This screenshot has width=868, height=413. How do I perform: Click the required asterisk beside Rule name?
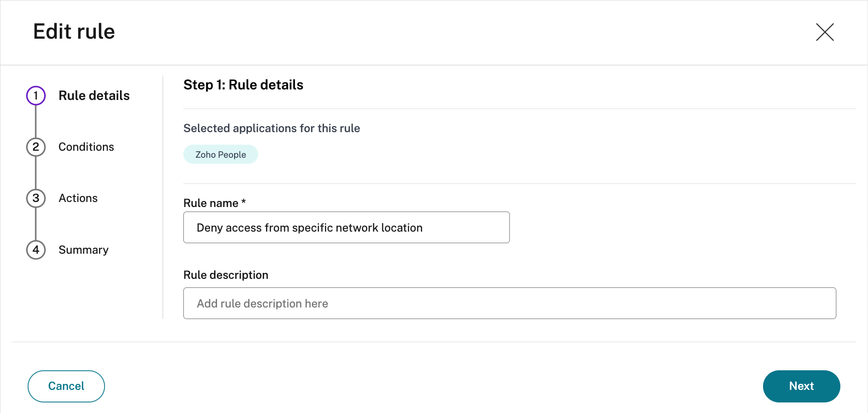244,201
